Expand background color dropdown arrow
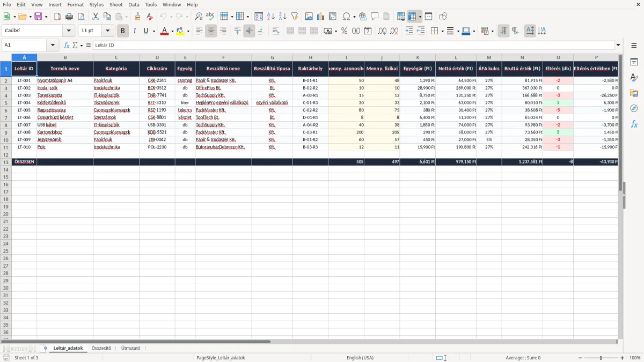Screen dimensions: 644x362 click(188, 31)
